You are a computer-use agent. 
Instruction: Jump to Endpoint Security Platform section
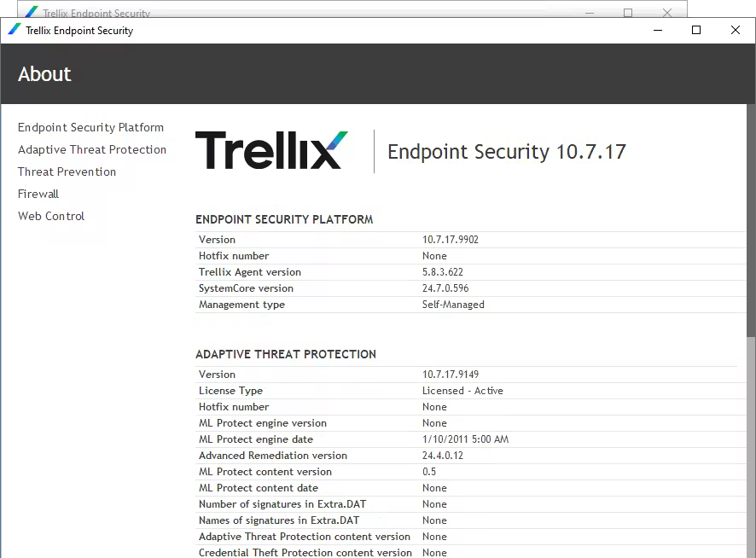coord(90,127)
